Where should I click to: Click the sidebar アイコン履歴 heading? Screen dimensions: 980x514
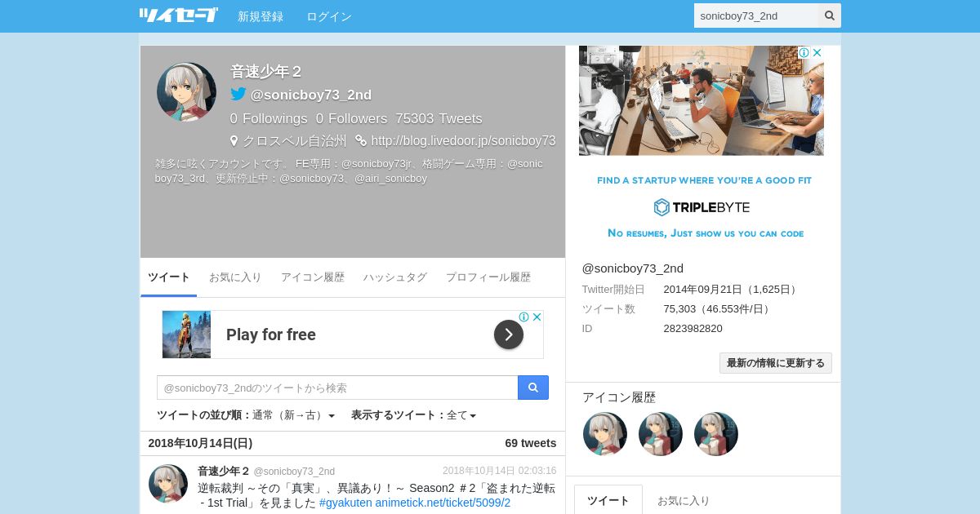(619, 397)
